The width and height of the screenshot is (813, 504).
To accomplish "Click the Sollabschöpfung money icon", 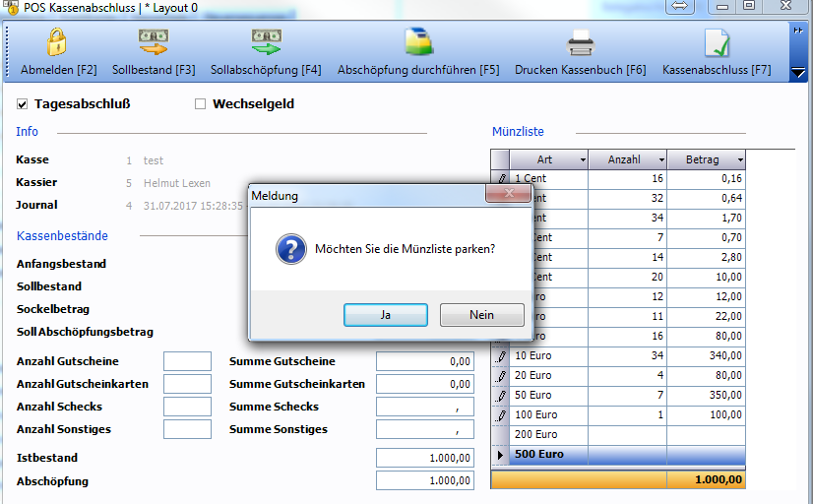I will coord(266,44).
